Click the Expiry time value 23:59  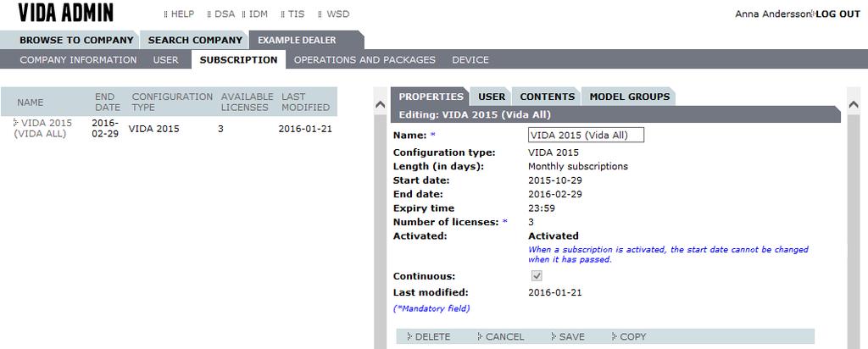[x=542, y=208]
